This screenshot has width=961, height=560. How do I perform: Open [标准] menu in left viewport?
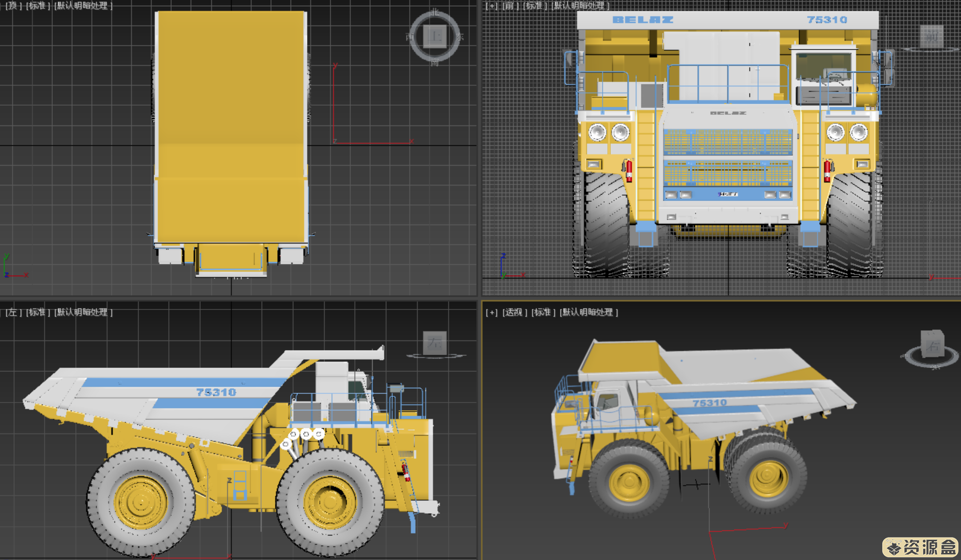(x=38, y=312)
